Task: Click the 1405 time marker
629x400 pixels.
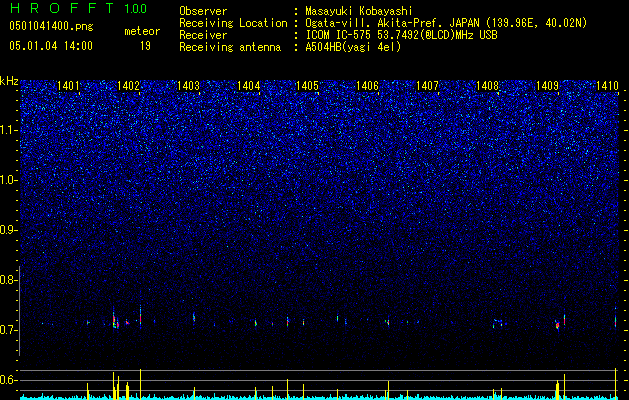Action: tap(307, 85)
